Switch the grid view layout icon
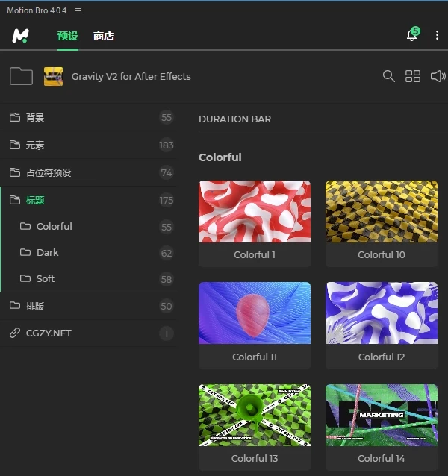Image resolution: width=448 pixels, height=476 pixels. [413, 76]
